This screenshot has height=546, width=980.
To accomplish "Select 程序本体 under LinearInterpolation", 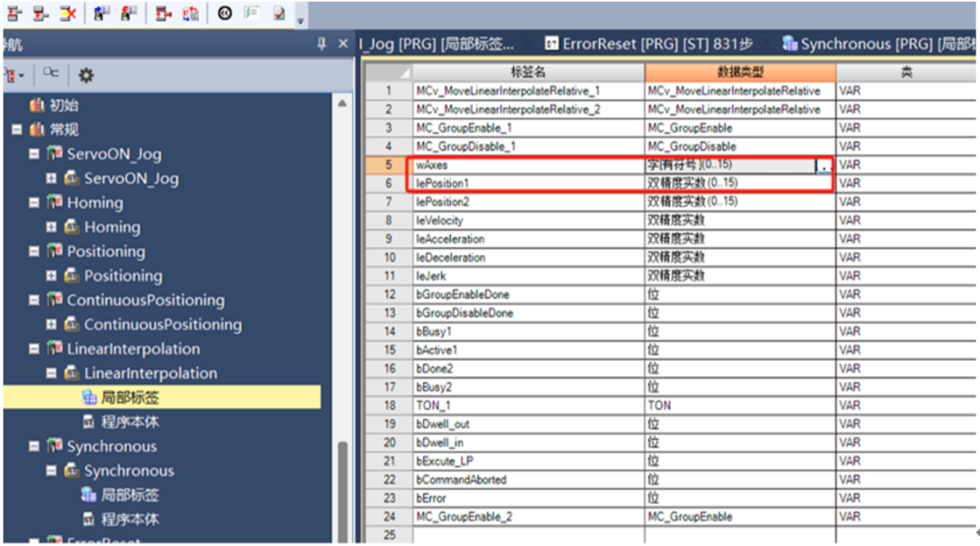I will tap(130, 422).
